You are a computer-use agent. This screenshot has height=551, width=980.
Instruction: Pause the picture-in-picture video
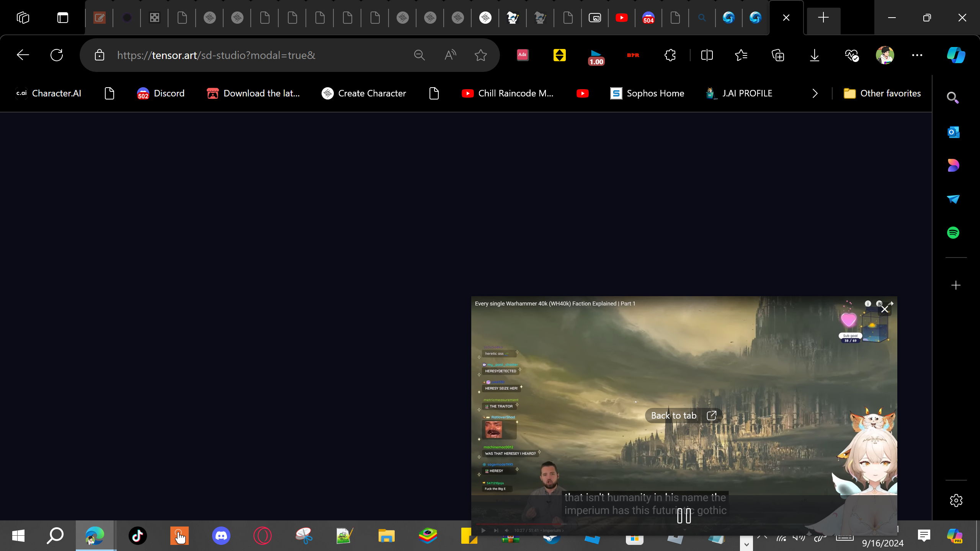(684, 516)
